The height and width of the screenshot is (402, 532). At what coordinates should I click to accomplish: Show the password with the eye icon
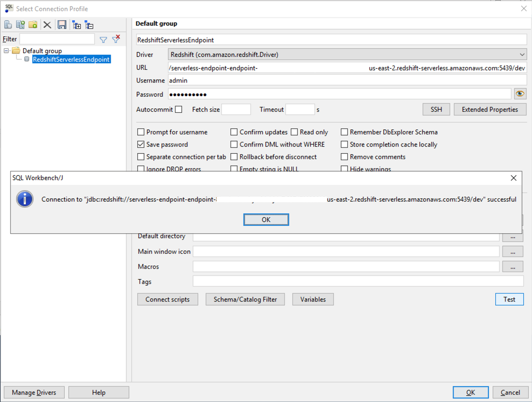click(520, 94)
